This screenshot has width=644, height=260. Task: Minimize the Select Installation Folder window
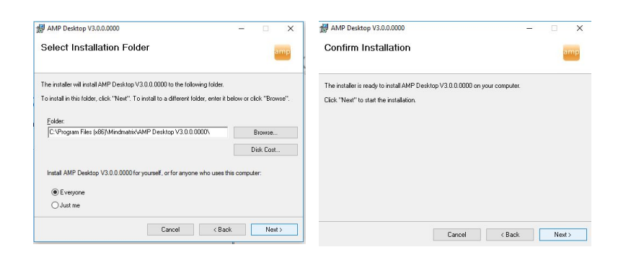242,29
